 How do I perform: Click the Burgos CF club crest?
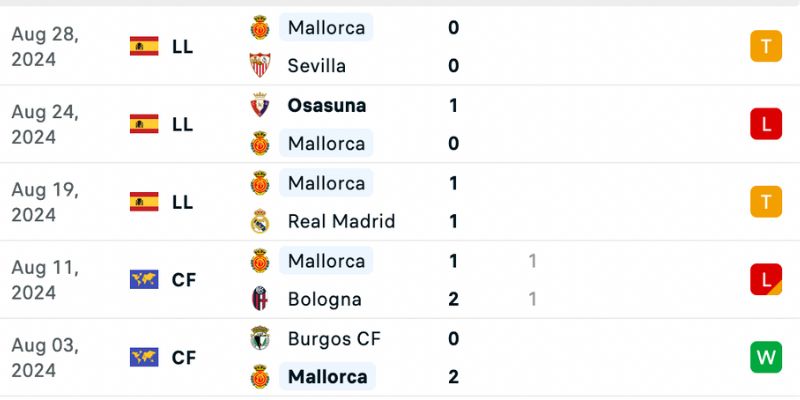260,338
